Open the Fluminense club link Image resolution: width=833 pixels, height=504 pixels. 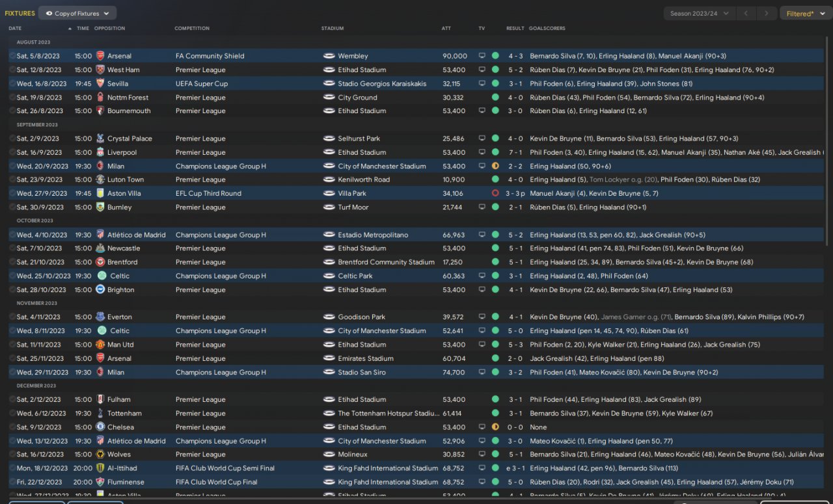[126, 482]
